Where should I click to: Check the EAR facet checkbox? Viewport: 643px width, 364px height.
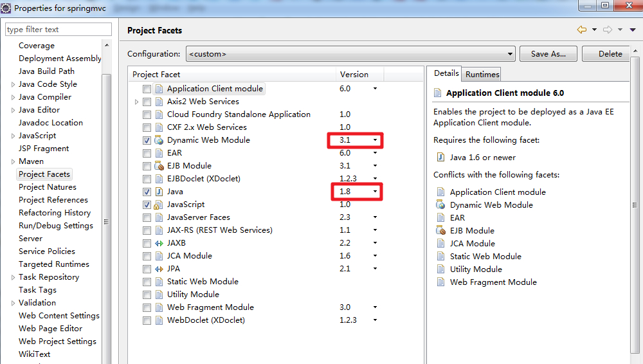click(x=147, y=154)
